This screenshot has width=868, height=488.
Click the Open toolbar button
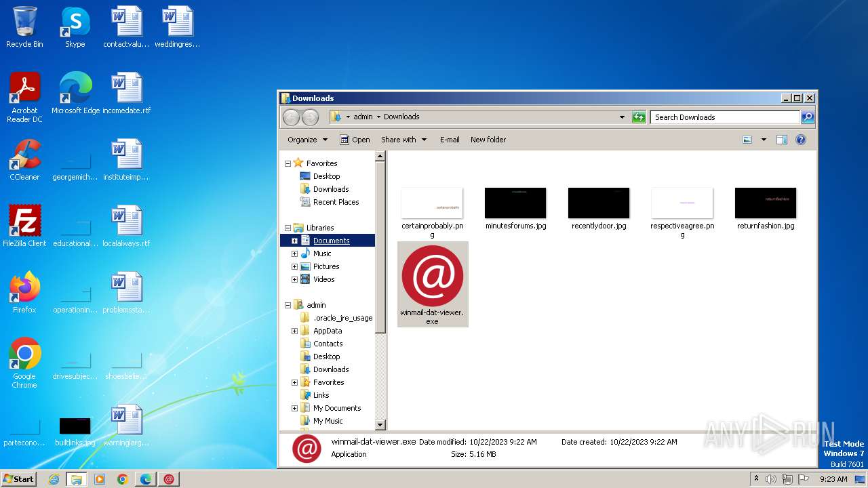click(x=355, y=140)
